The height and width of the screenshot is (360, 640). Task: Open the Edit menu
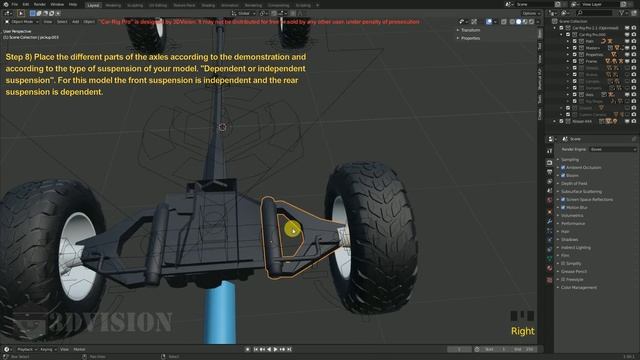pyautogui.click(x=26, y=4)
